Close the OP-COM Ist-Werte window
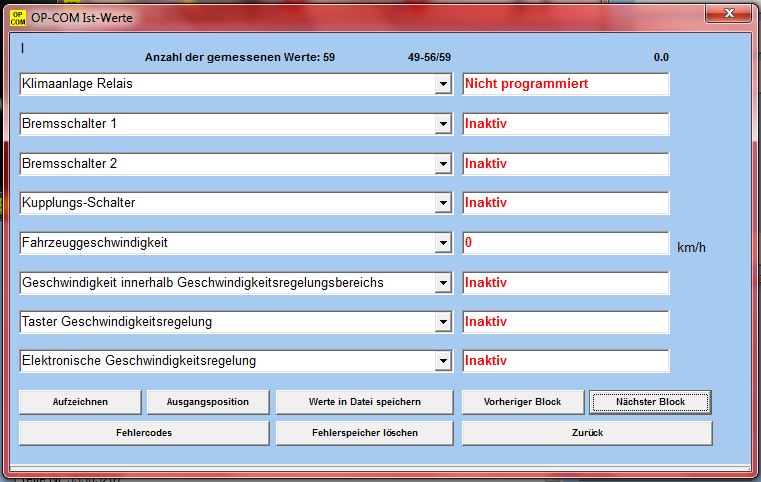Image resolution: width=761 pixels, height=482 pixels. [728, 14]
